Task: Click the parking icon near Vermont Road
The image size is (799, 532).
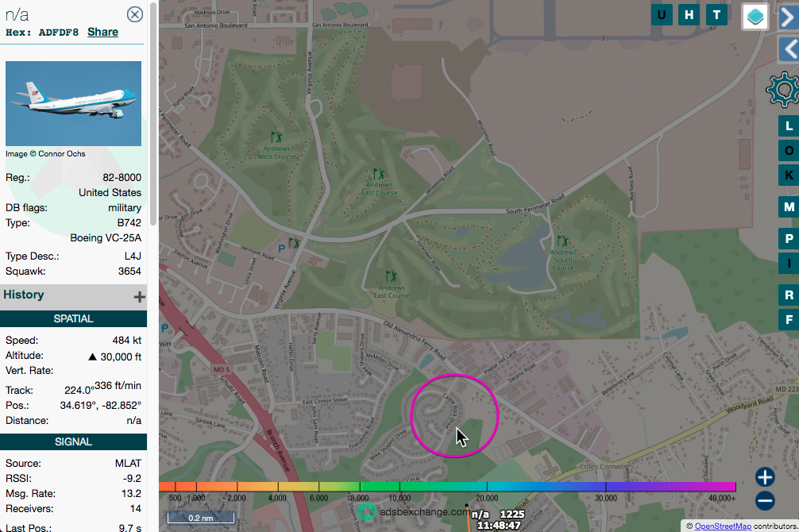Action: (281, 249)
